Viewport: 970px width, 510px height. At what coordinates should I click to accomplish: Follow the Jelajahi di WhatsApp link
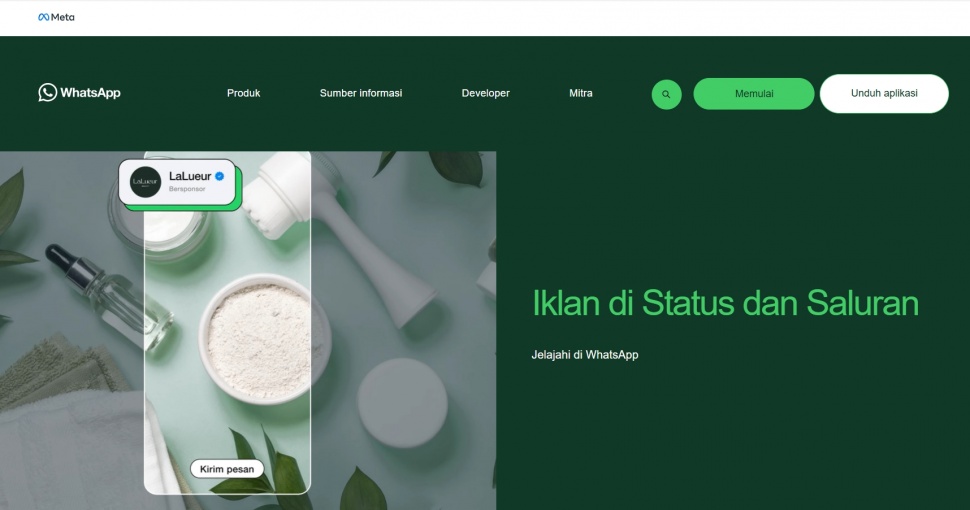(585, 355)
